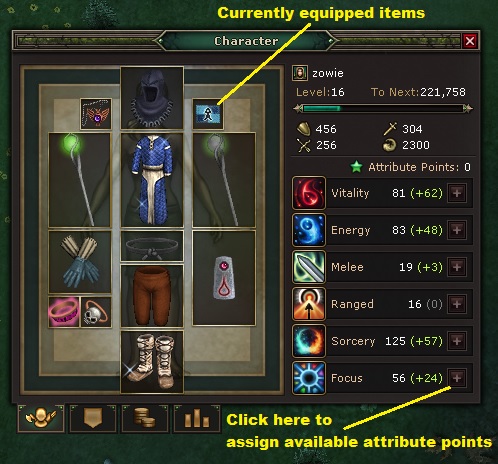498x464 pixels.
Task: Click the black belt equipment slot
Action: [152, 246]
